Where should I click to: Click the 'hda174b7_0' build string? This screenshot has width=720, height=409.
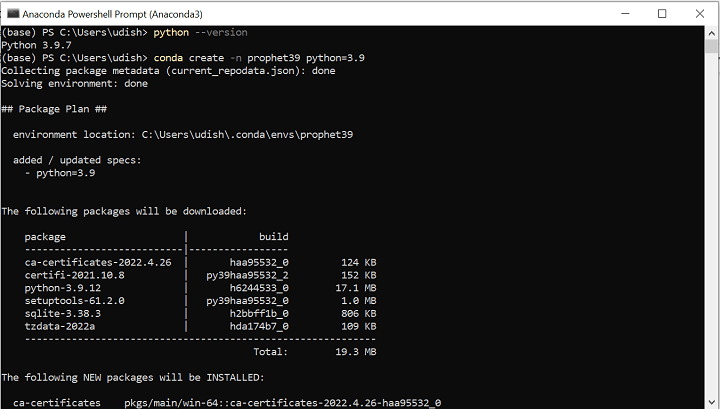pos(259,327)
